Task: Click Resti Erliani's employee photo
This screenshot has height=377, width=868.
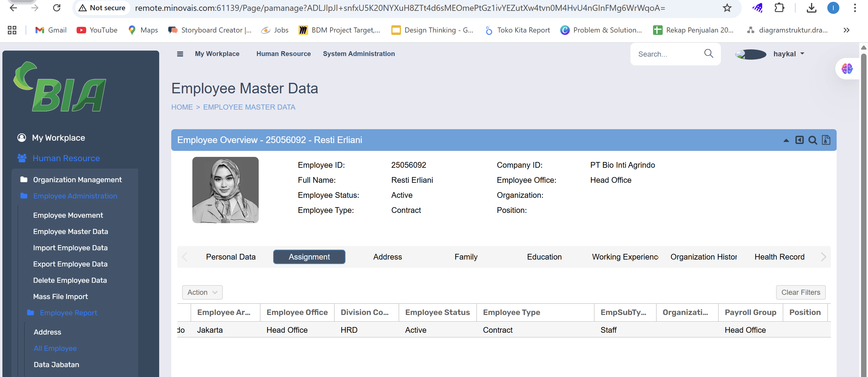Action: pyautogui.click(x=226, y=190)
